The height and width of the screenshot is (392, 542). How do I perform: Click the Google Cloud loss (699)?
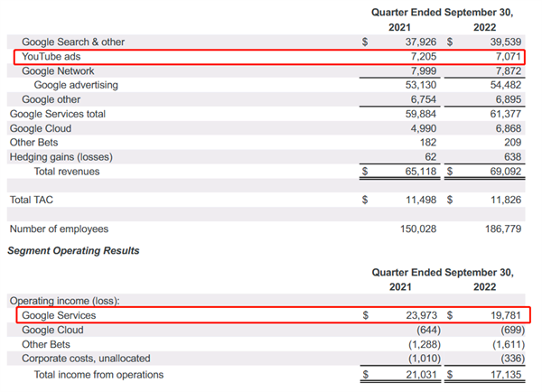pyautogui.click(x=513, y=330)
